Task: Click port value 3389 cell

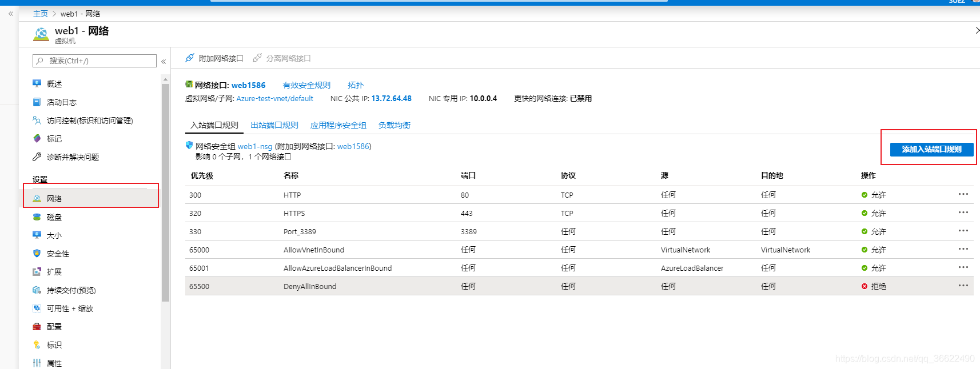Action: [469, 231]
